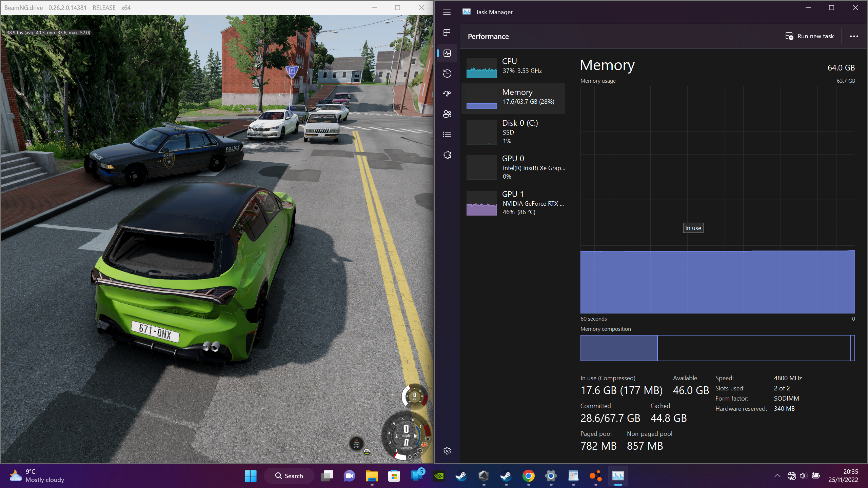Open the clock and date 20:35 flyout
This screenshot has width=868, height=488.
coord(843,476)
